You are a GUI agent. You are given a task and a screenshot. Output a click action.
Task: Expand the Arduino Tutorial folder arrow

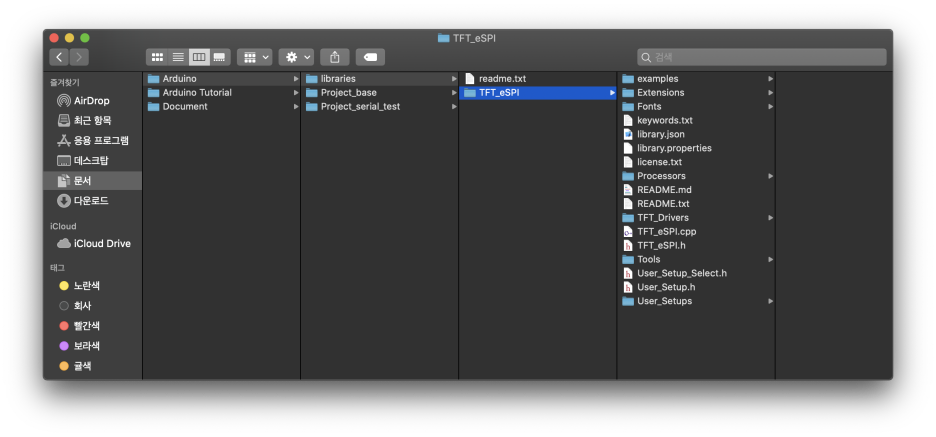295,93
